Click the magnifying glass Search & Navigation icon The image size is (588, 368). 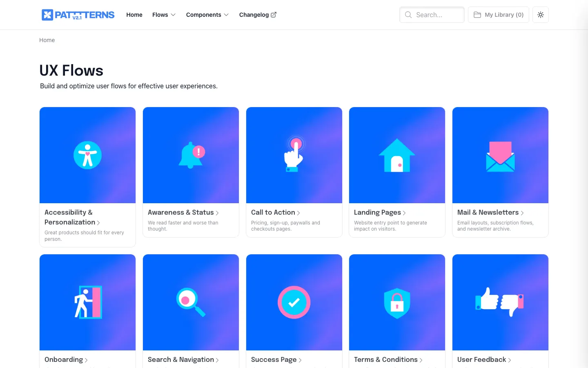coord(191,302)
